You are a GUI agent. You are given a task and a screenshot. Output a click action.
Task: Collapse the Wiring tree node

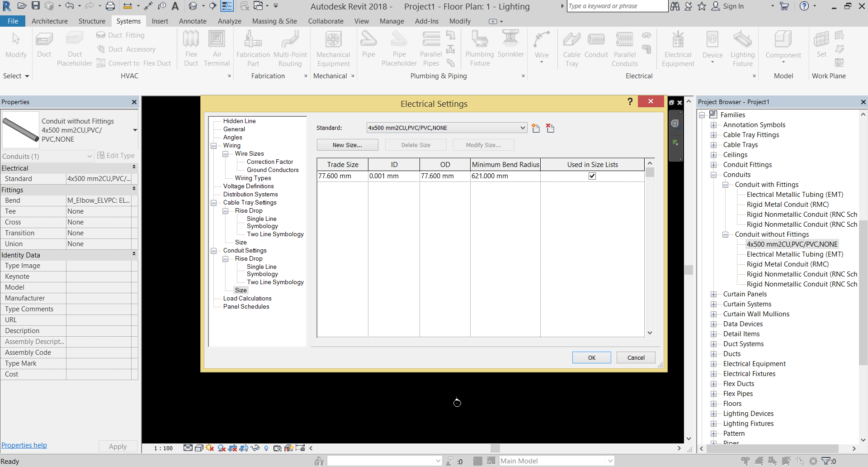tap(214, 146)
